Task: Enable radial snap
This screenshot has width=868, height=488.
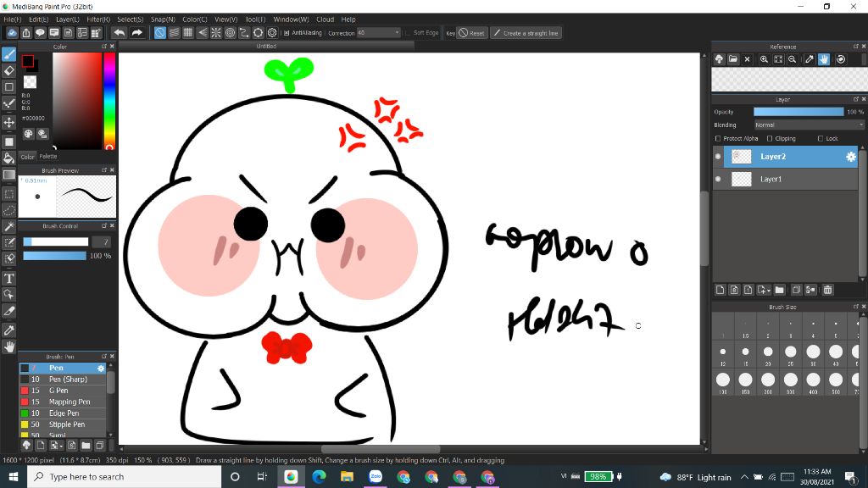Action: click(x=216, y=33)
